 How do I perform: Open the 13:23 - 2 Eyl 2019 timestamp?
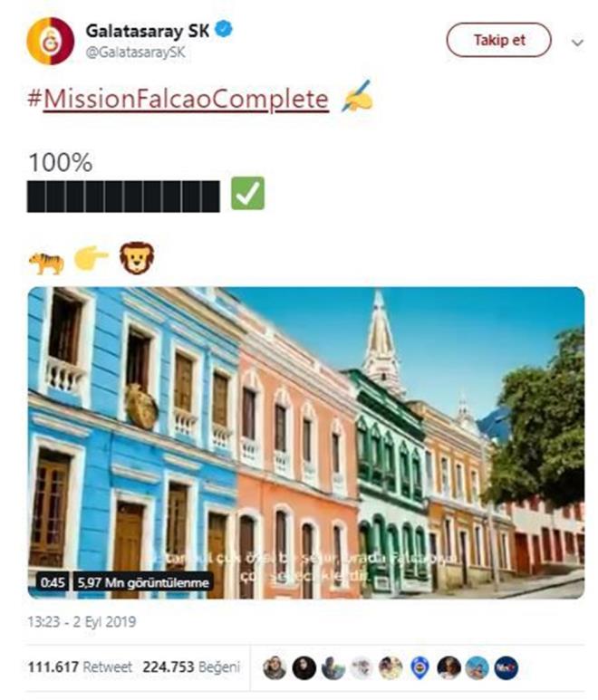point(82,622)
